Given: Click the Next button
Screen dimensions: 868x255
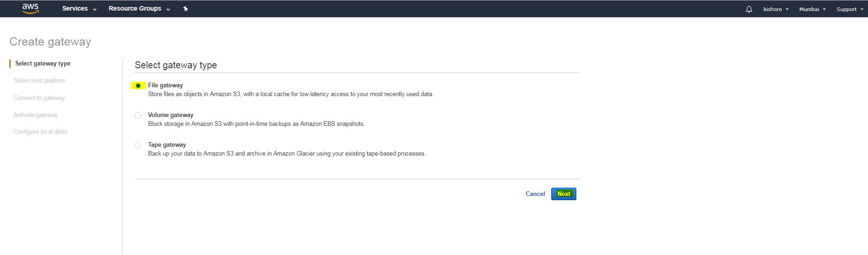Looking at the screenshot, I should pos(563,194).
